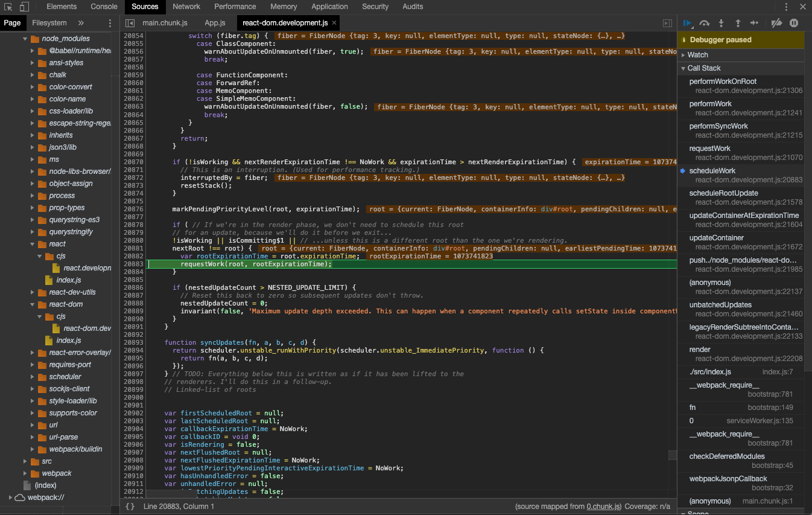812x515 pixels.
Task: Click the Step icon in debugger toolbar
Action: (754, 23)
